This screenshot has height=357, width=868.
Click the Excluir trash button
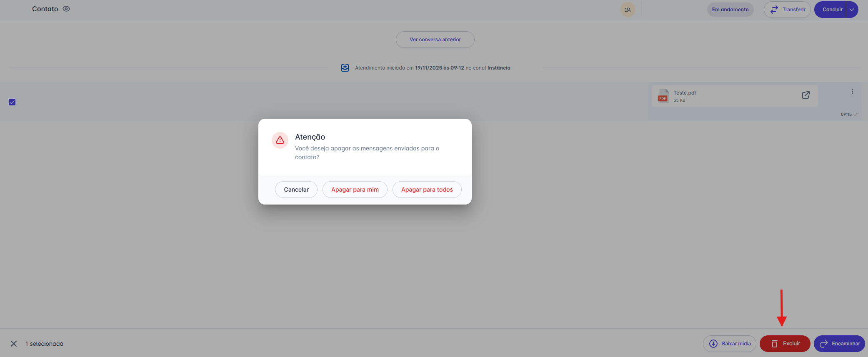(x=785, y=344)
